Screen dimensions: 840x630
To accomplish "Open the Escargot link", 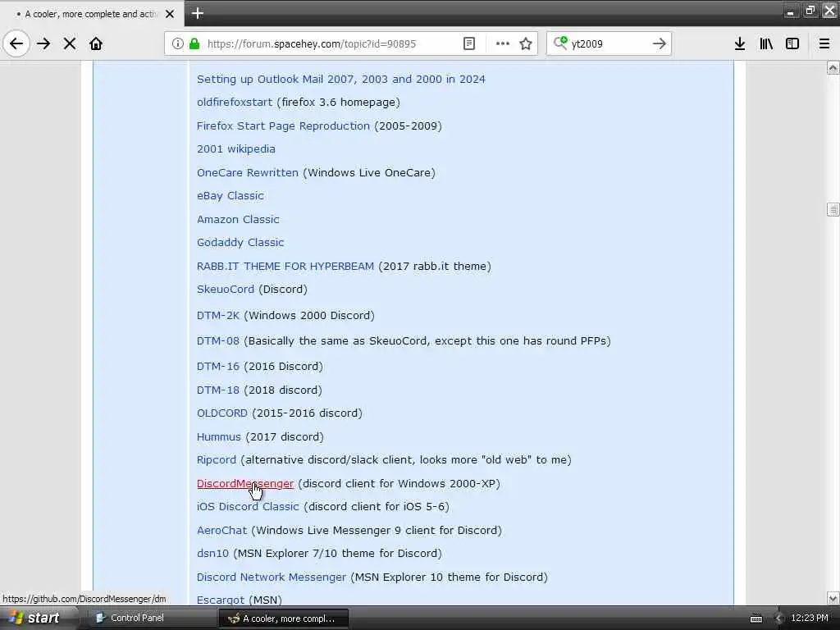I will pos(221,600).
